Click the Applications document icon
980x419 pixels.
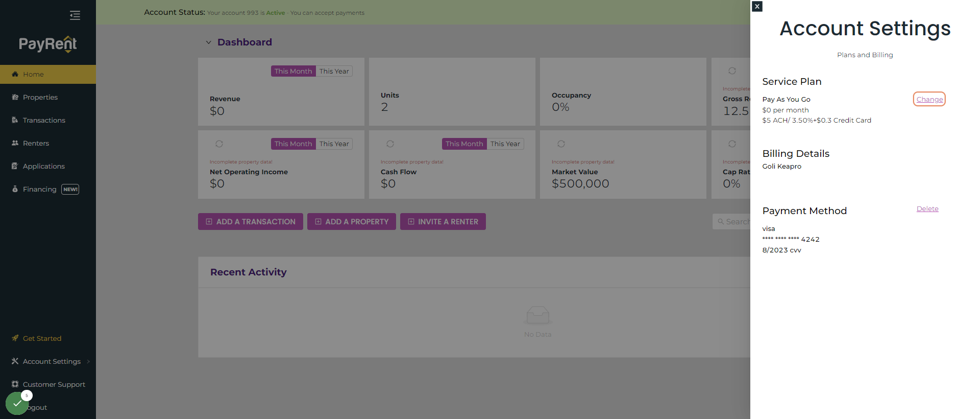pyautogui.click(x=15, y=166)
